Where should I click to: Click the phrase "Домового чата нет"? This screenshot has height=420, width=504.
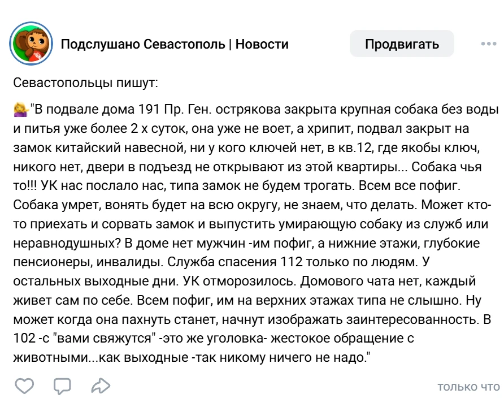tap(360, 281)
